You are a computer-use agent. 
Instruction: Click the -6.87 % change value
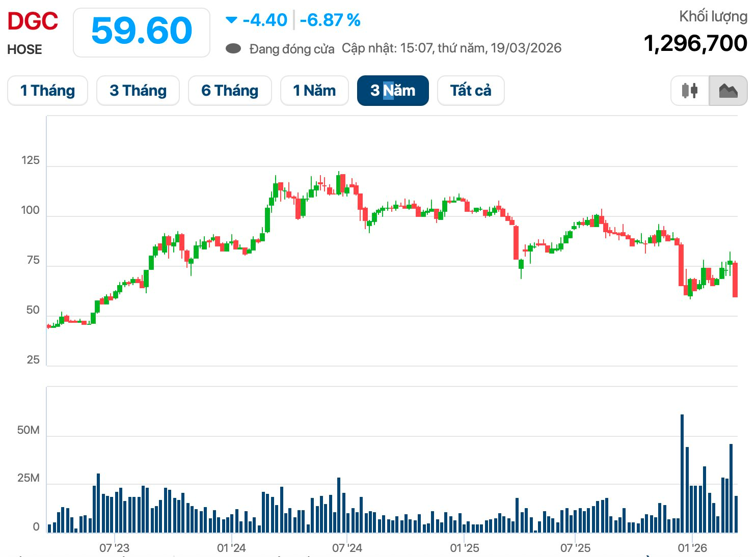pos(330,20)
